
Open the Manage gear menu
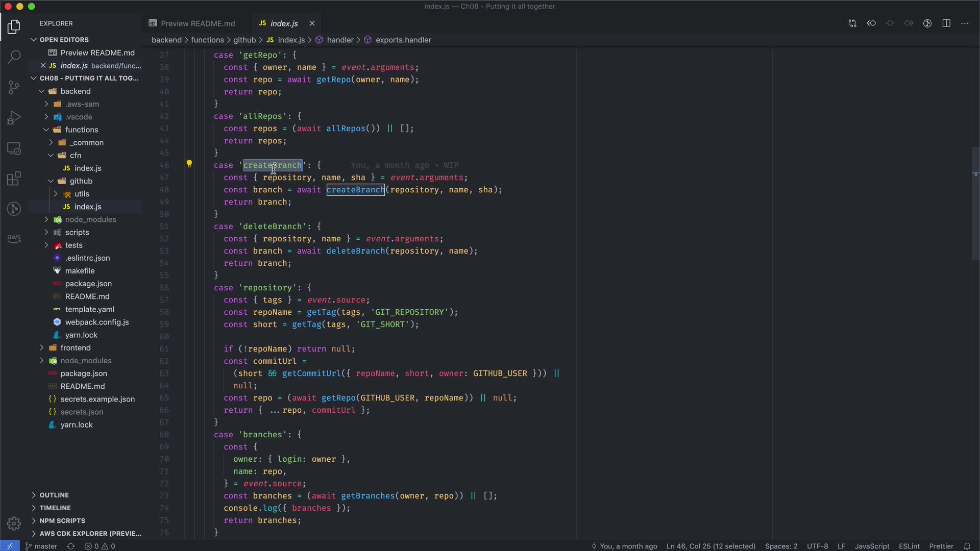tap(14, 523)
